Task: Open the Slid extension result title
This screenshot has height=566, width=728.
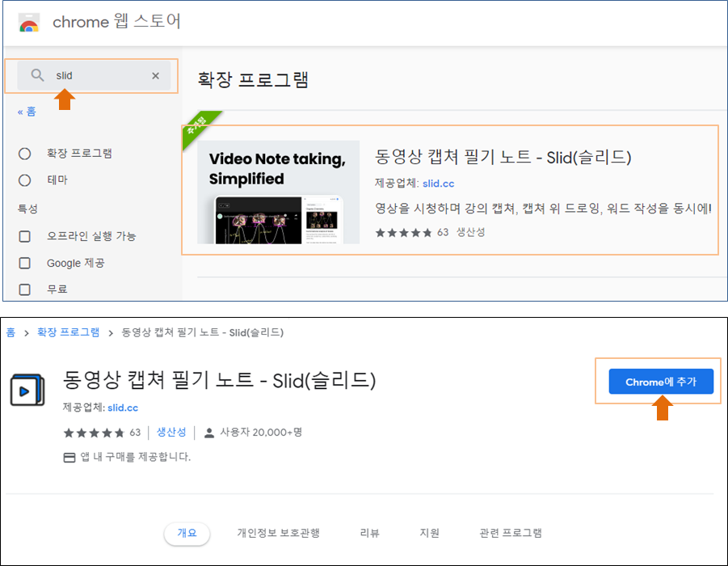Action: 503,157
